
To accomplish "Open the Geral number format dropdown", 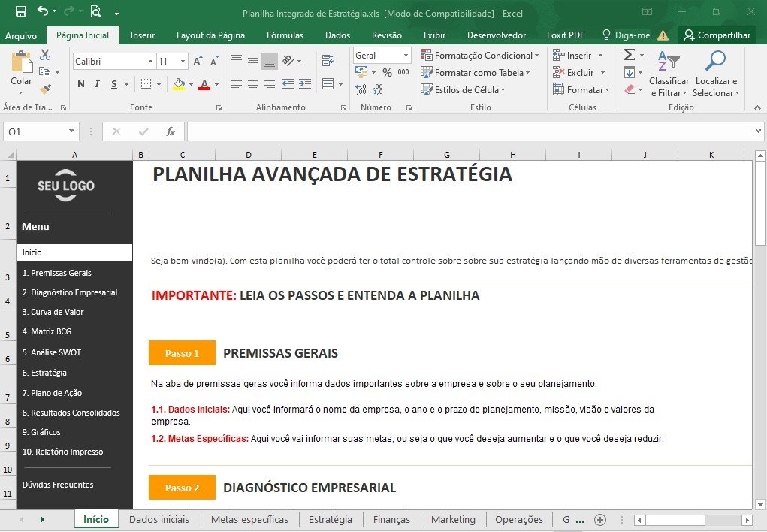I will (406, 56).
